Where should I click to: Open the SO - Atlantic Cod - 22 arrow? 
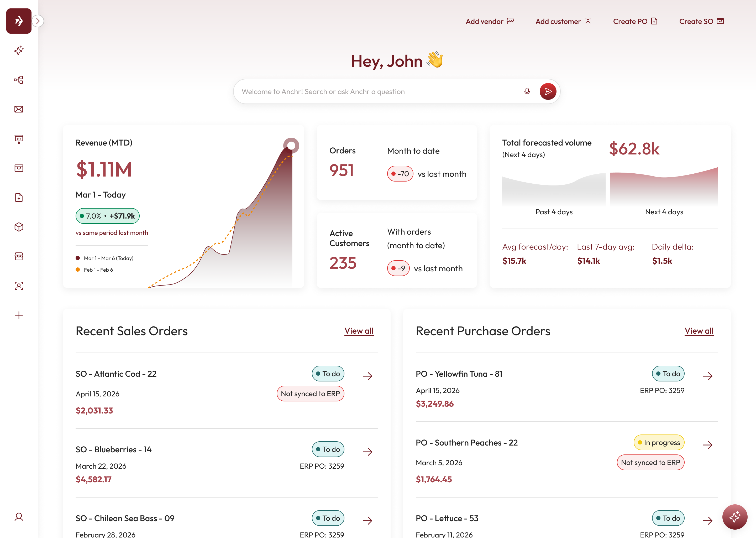(367, 376)
